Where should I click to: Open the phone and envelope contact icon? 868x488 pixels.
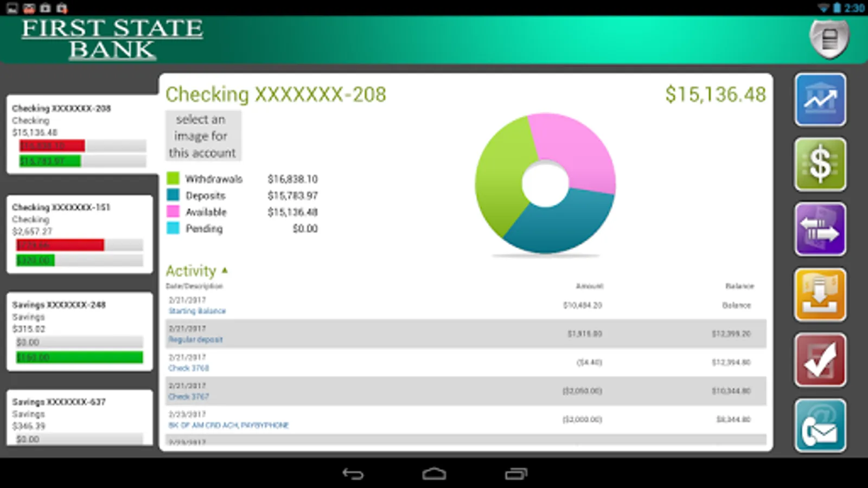click(820, 426)
